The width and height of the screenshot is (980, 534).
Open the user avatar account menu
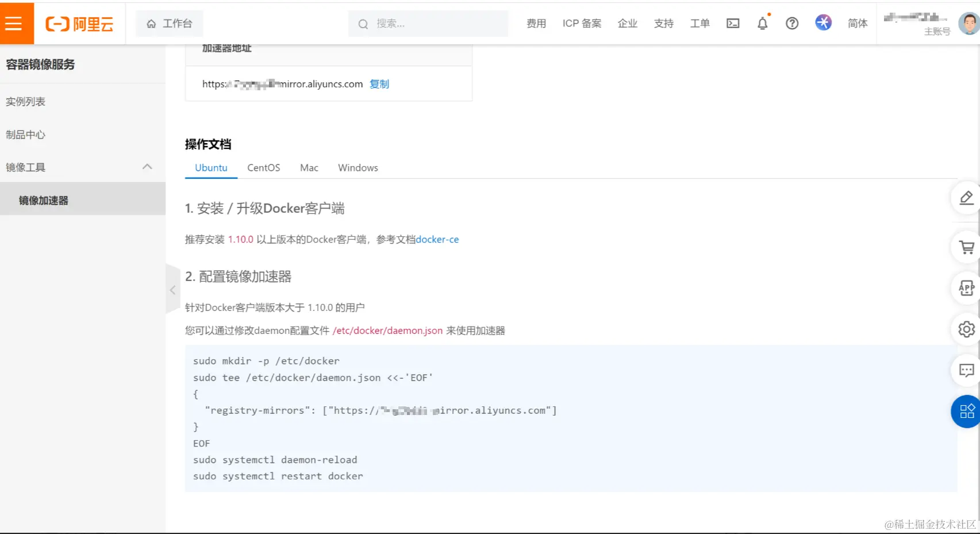(969, 24)
